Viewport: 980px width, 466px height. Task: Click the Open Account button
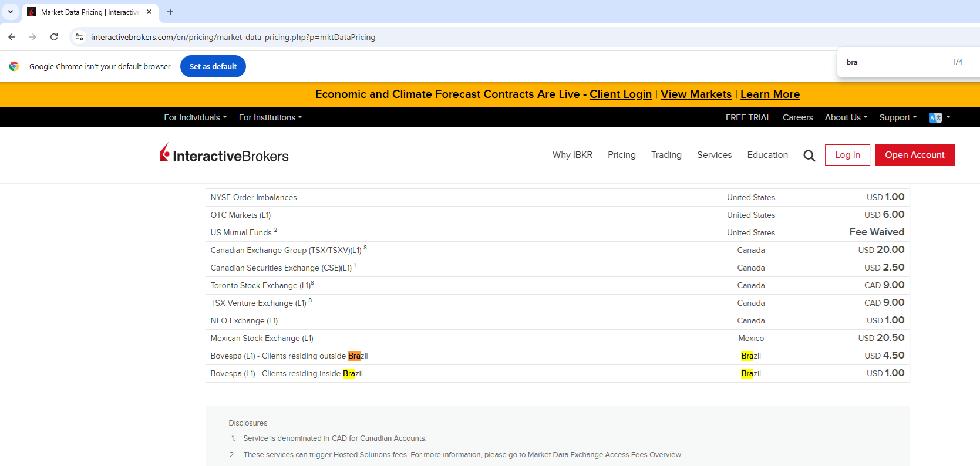[x=915, y=155]
